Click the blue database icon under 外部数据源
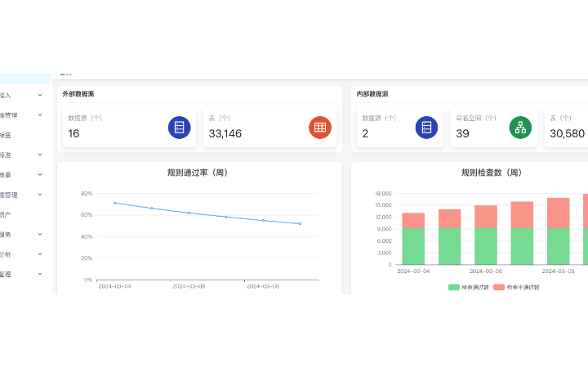The image size is (588, 368). click(x=179, y=128)
